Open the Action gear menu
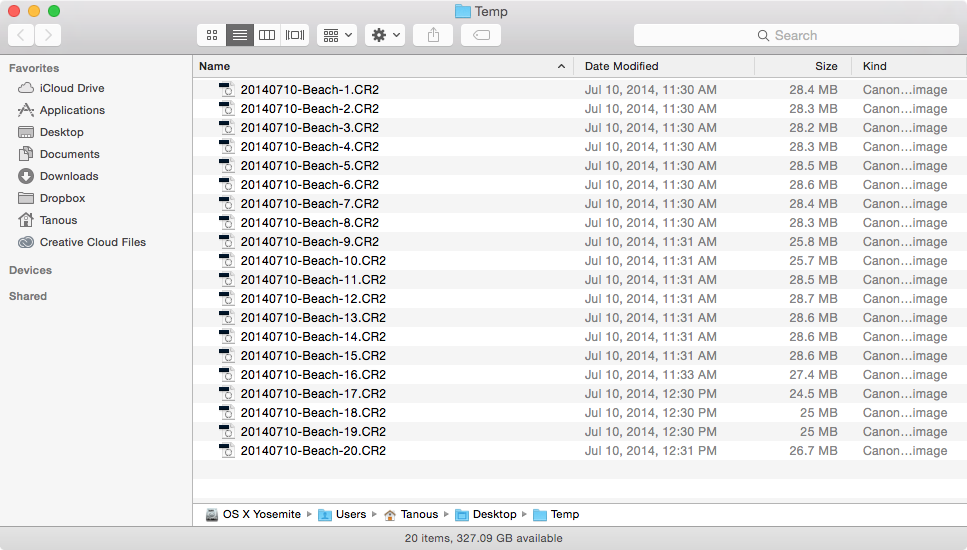The height and width of the screenshot is (550, 967). tap(385, 35)
